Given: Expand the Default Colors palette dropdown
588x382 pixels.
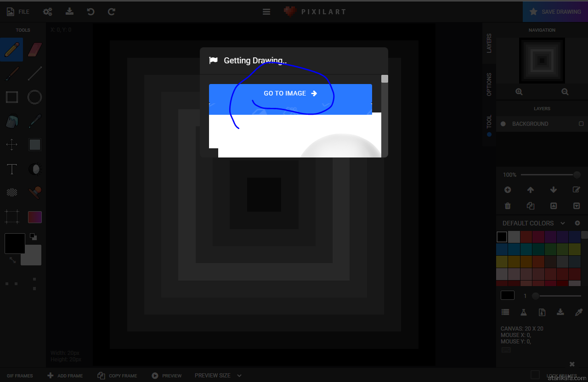Looking at the screenshot, I should [563, 223].
